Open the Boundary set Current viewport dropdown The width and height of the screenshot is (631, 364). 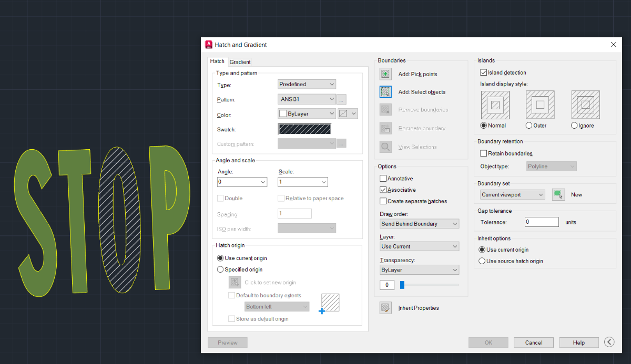coord(513,194)
